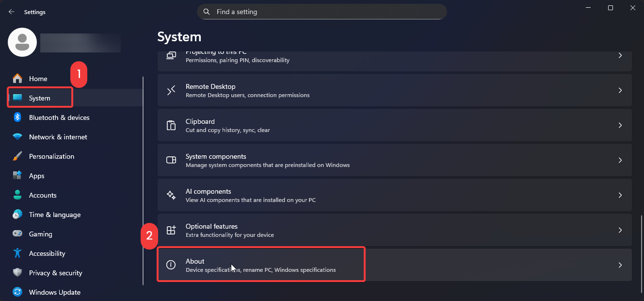644x301 pixels.
Task: Click the Home house icon
Action: tap(17, 79)
